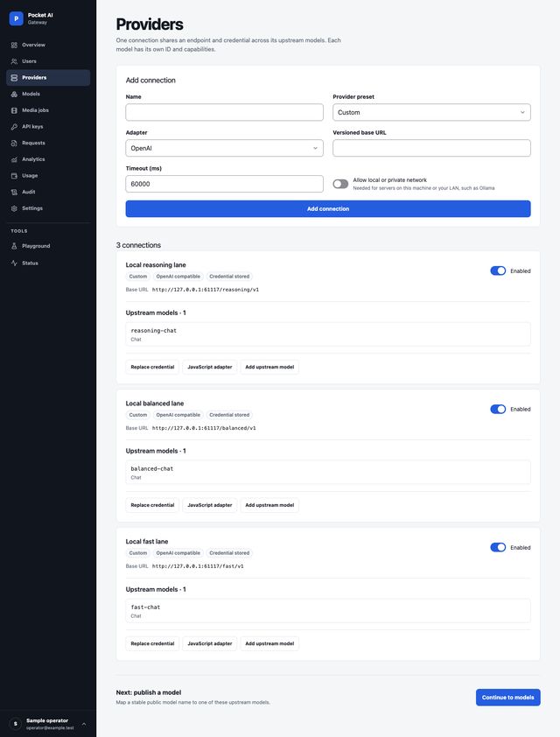Viewport: 560px width, 737px height.
Task: Select the balanced-chat upstream model row
Action: click(328, 473)
